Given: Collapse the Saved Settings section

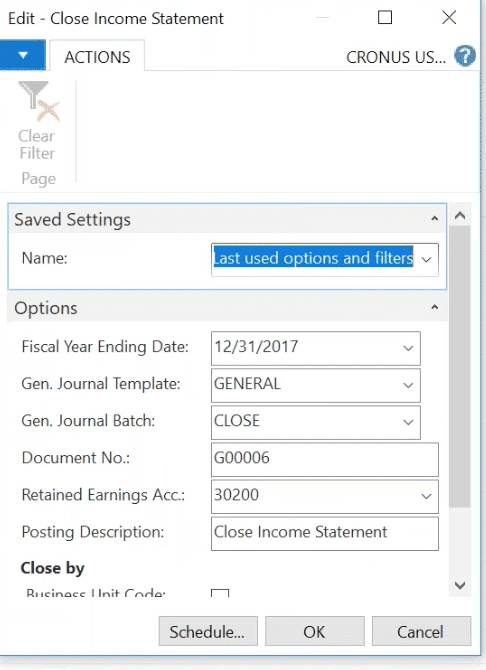Looking at the screenshot, I should click(x=434, y=219).
